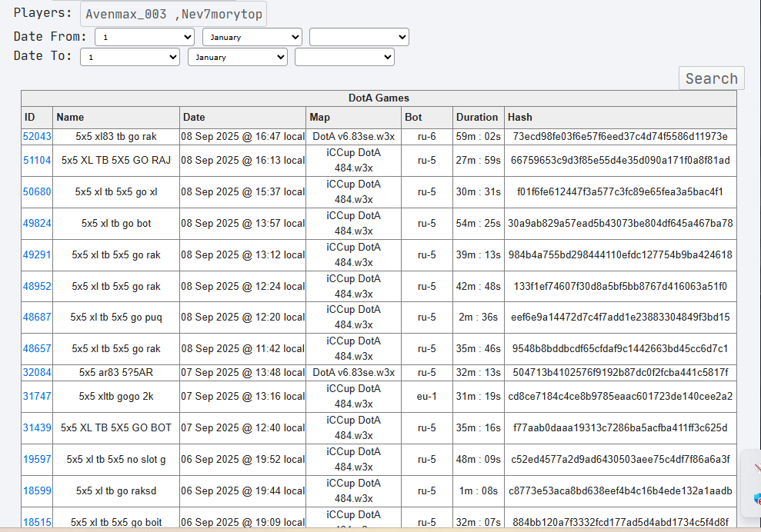Image resolution: width=761 pixels, height=532 pixels.
Task: Click hash starting with f01f6fe61244
Action: 620,191
